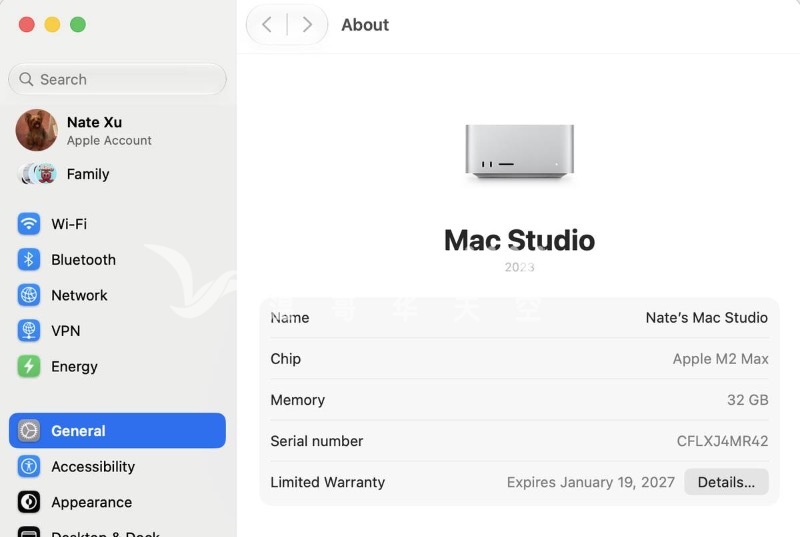800x537 pixels.
Task: Click the name value Nate's Mac Studio
Action: tap(707, 318)
